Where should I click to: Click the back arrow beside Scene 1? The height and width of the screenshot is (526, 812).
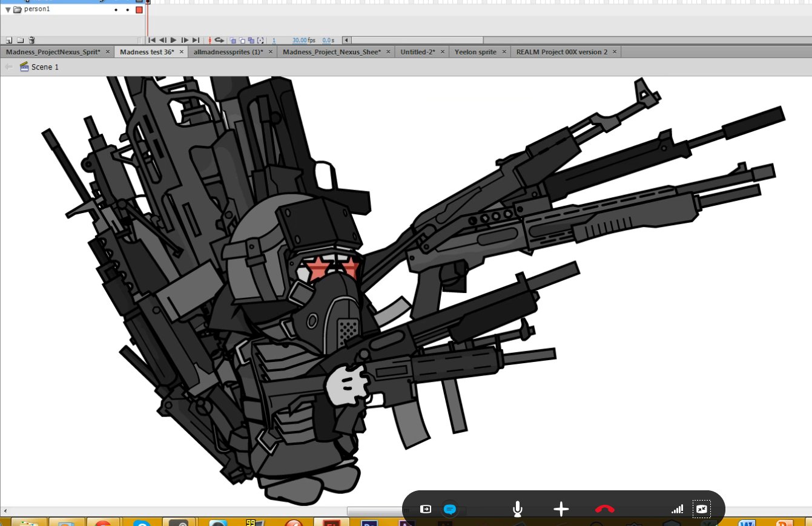click(x=8, y=67)
